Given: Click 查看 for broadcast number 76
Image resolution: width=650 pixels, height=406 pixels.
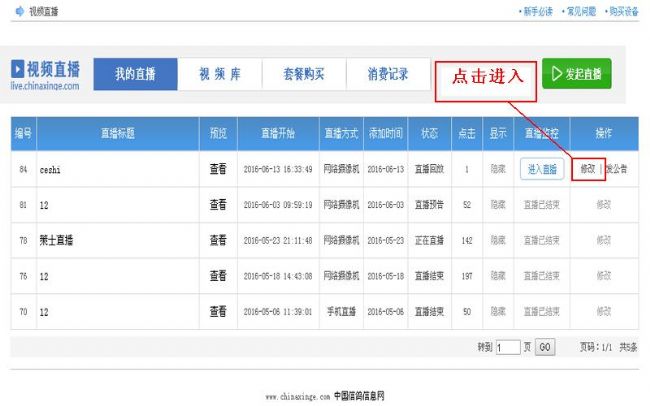Looking at the screenshot, I should tap(218, 276).
